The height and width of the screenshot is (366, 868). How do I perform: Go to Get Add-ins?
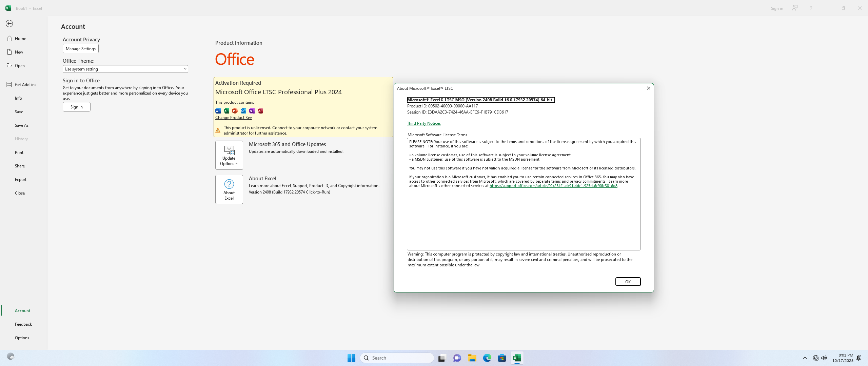(25, 84)
